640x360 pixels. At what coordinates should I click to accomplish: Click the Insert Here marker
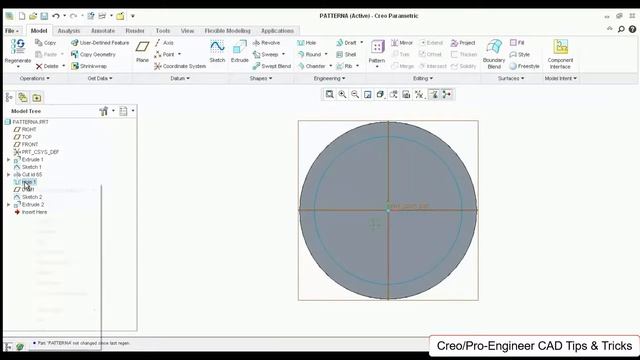pos(31,212)
